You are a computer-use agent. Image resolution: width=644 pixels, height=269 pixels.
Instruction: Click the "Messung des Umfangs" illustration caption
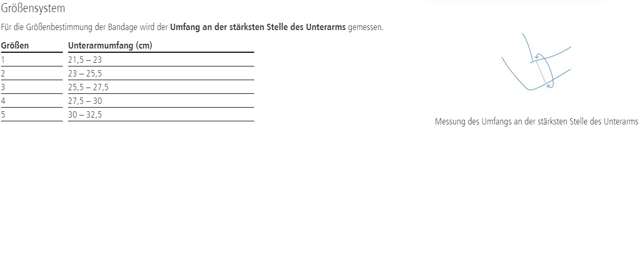536,122
